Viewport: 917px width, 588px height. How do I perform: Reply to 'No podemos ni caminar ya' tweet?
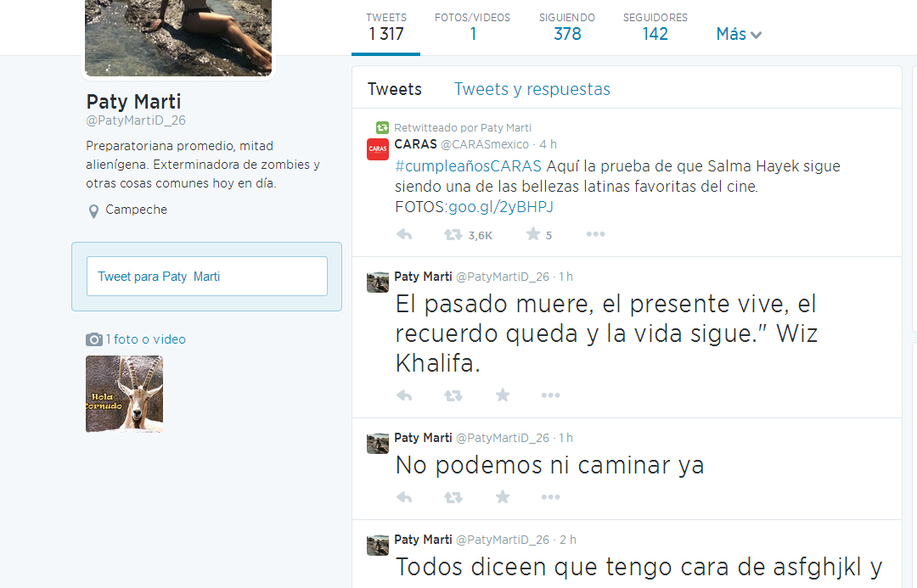click(404, 497)
